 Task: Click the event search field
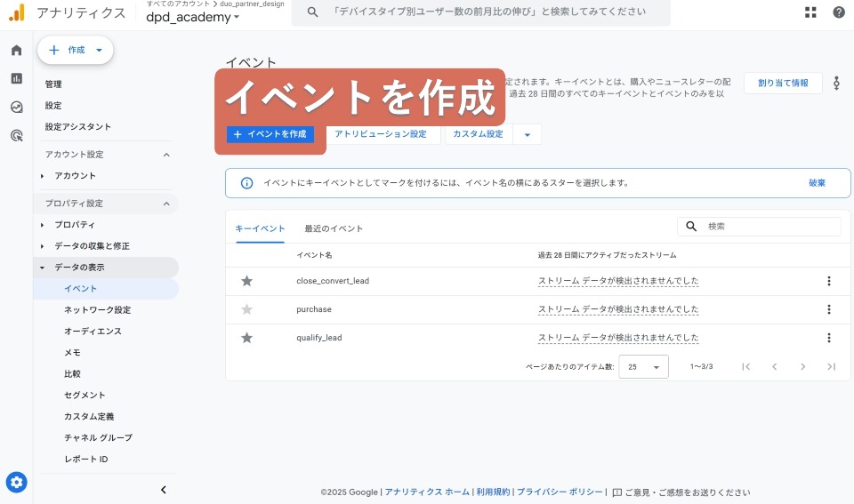(769, 227)
